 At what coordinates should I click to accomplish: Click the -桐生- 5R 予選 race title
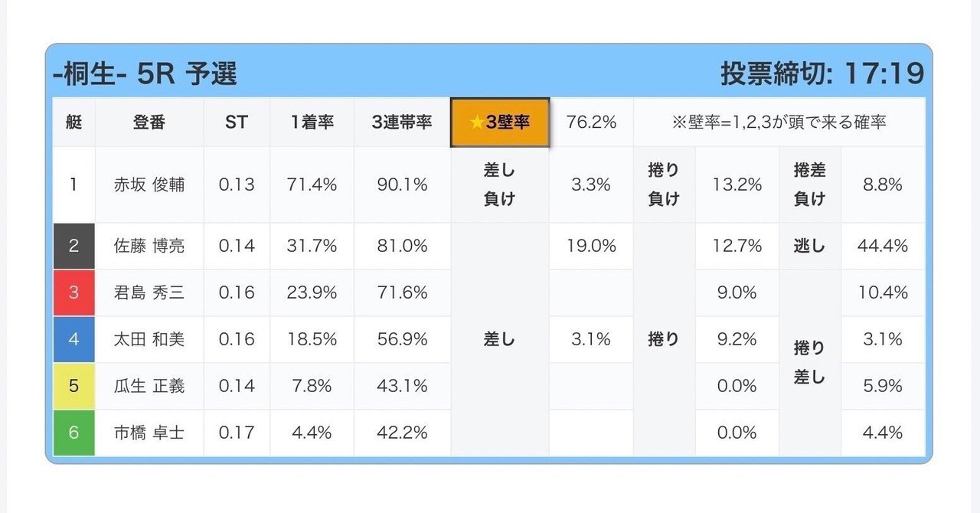pyautogui.click(x=145, y=74)
